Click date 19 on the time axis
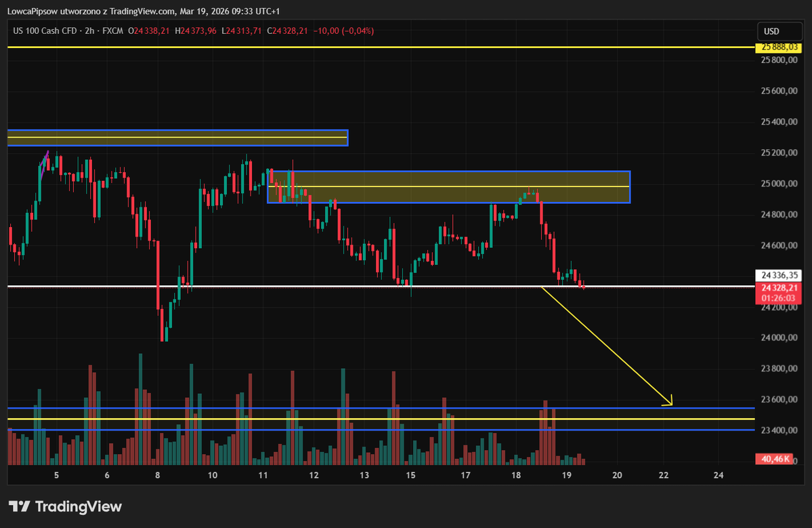812x528 pixels. pos(567,475)
